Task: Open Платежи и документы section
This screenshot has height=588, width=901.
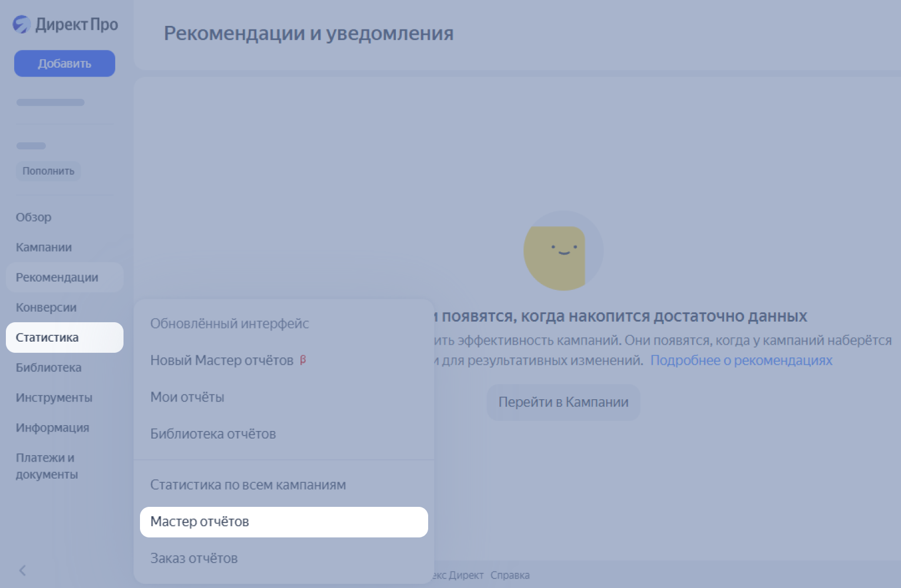Action: [45, 465]
